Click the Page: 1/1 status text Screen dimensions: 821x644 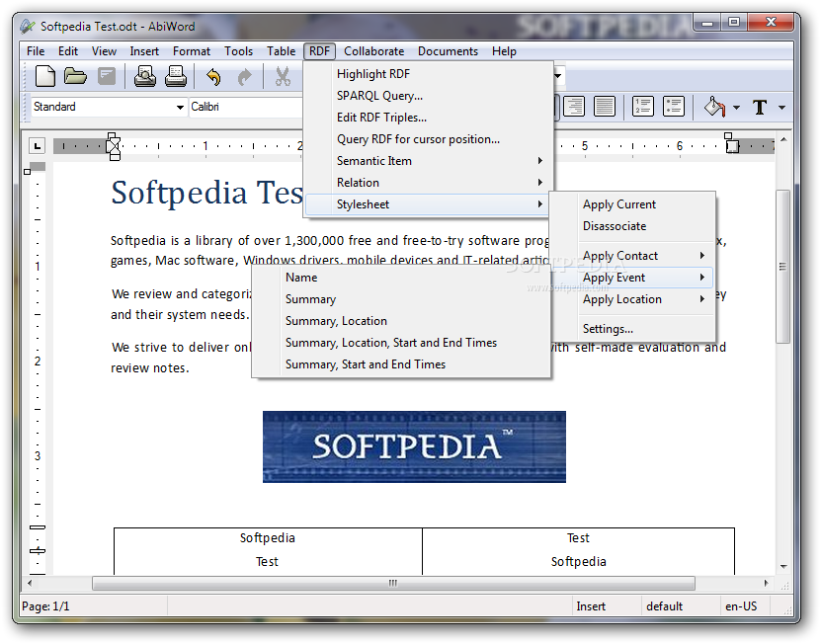(45, 606)
